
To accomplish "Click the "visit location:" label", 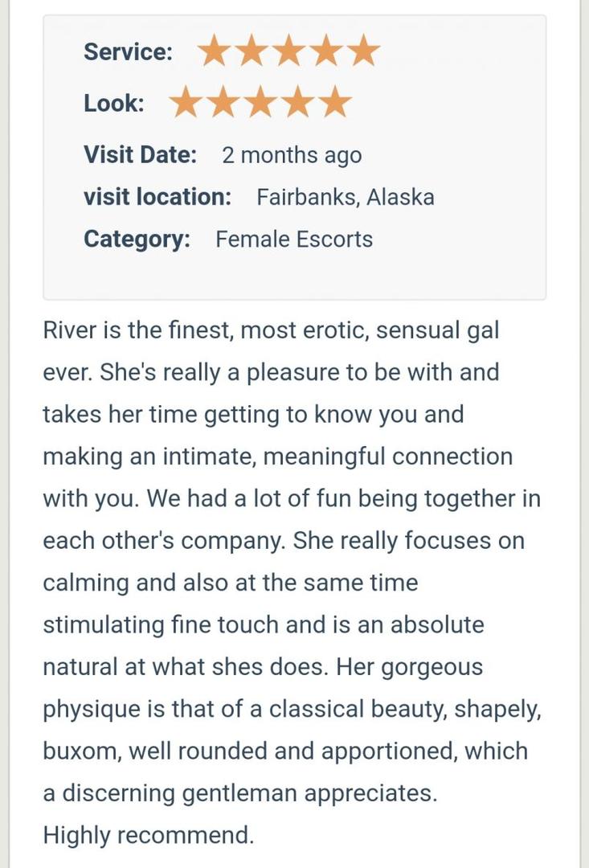I will click(157, 197).
